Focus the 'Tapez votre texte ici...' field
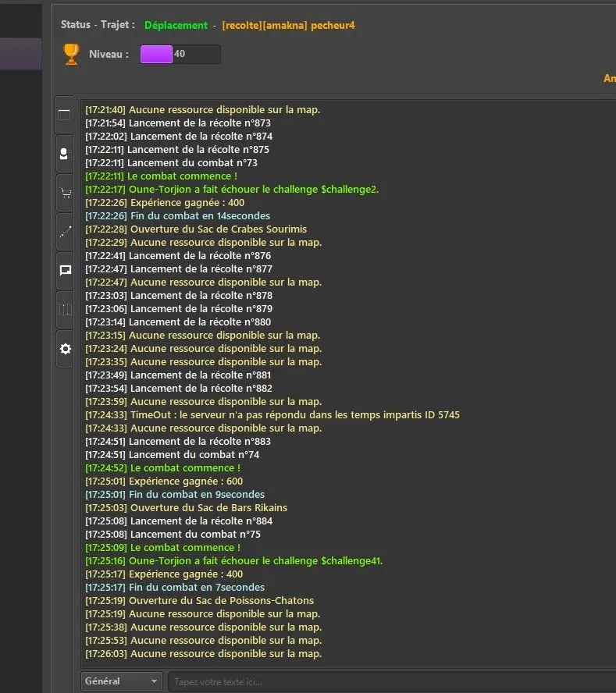Viewport: 616px width, 693px height. 391,682
